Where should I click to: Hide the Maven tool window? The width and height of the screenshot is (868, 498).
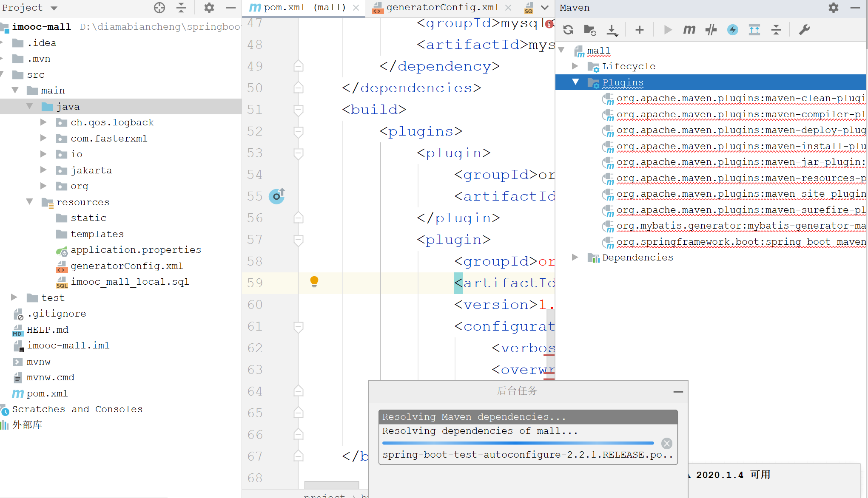click(x=855, y=8)
